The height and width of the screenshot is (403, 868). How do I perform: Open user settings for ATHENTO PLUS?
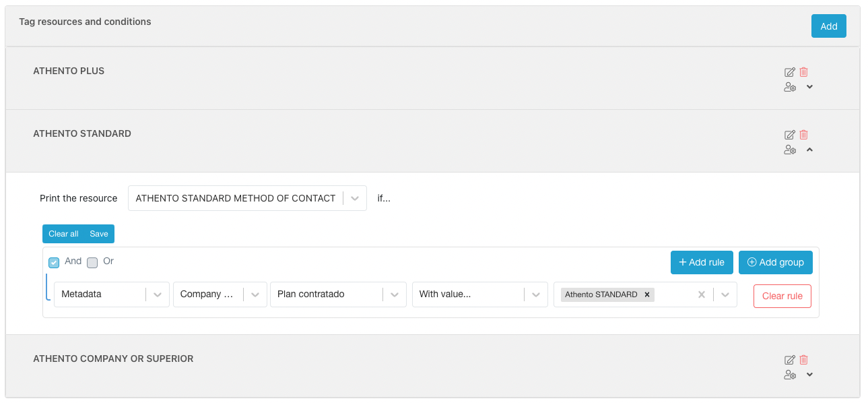pyautogui.click(x=790, y=87)
